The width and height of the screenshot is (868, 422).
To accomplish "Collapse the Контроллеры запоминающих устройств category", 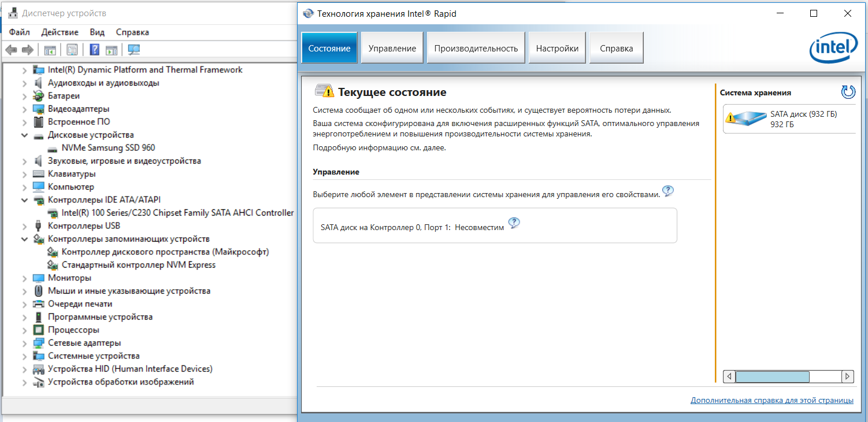I will pyautogui.click(x=24, y=239).
